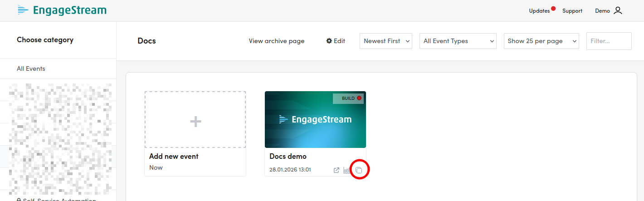Select All Events category in sidebar
644x201 pixels.
coord(31,69)
